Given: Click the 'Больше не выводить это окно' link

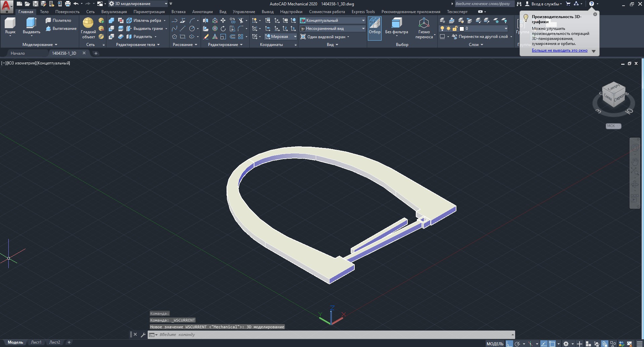Looking at the screenshot, I should (559, 50).
